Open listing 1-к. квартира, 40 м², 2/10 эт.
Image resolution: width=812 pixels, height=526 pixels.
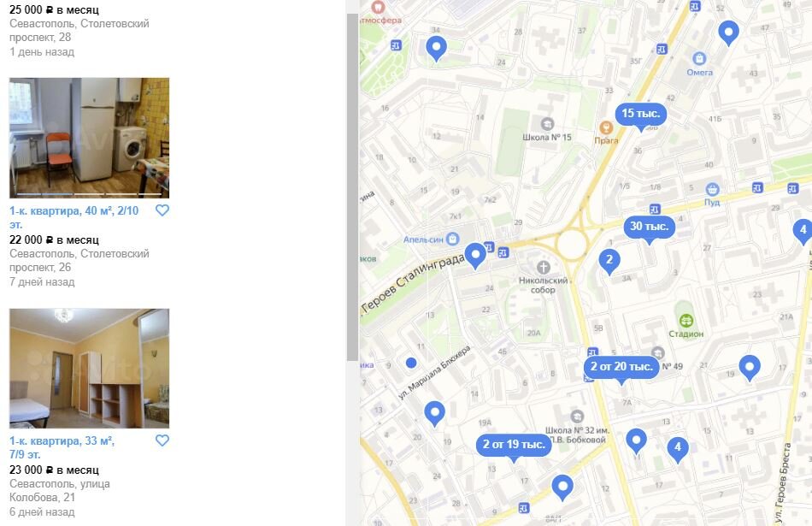tap(74, 217)
